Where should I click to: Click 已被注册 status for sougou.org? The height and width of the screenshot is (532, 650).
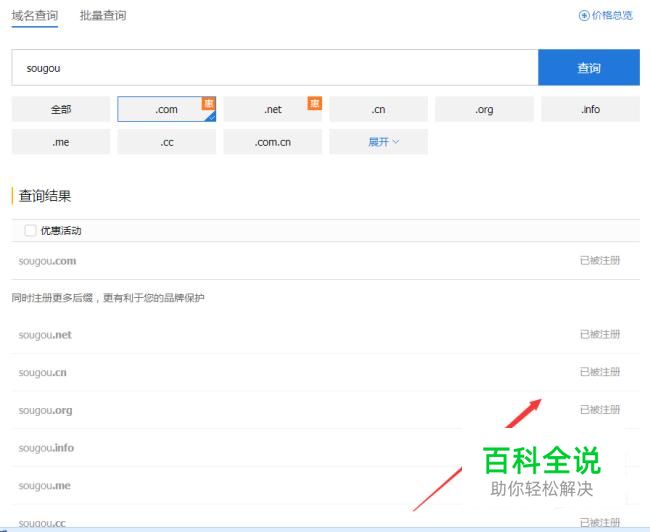click(x=600, y=410)
